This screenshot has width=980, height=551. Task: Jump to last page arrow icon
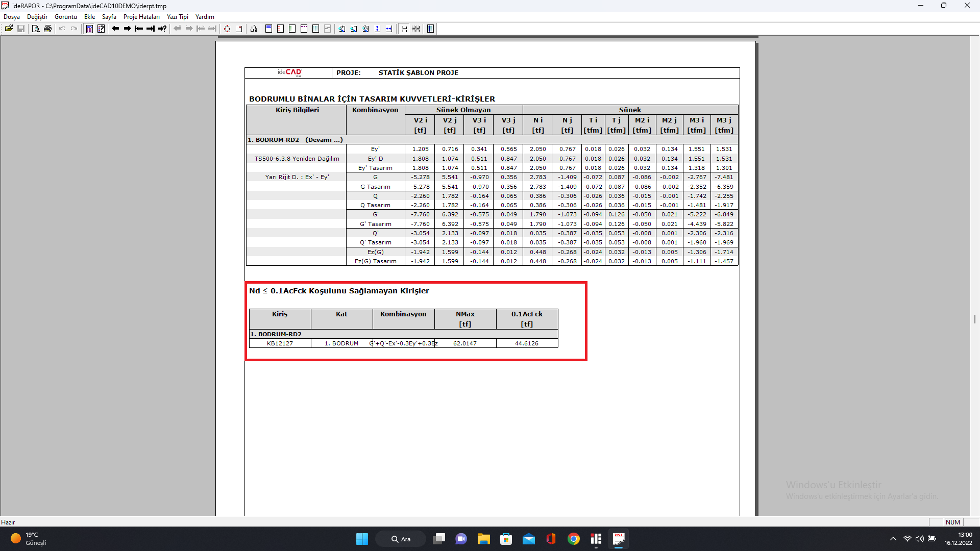[x=151, y=29]
